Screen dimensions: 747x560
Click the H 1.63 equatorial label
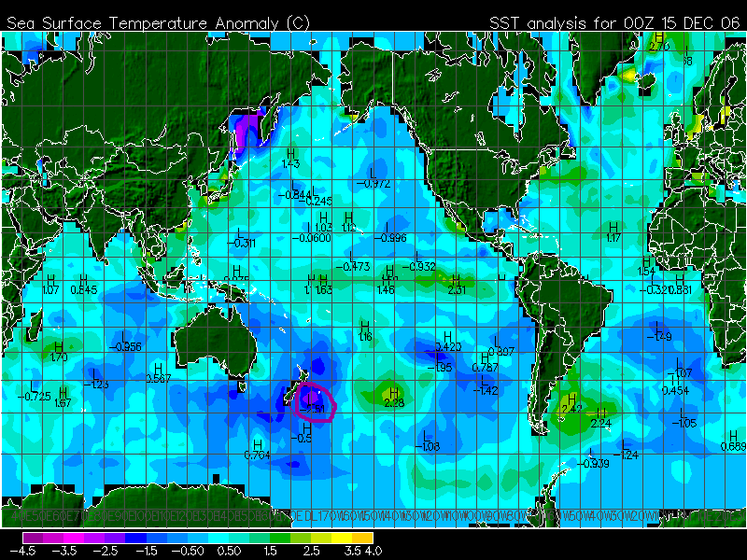(x=324, y=285)
